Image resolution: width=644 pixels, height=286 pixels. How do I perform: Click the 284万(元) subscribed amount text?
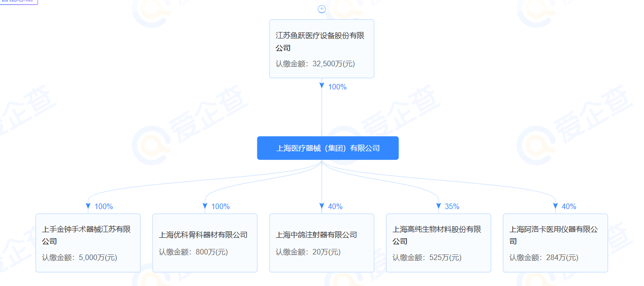pyautogui.click(x=562, y=258)
